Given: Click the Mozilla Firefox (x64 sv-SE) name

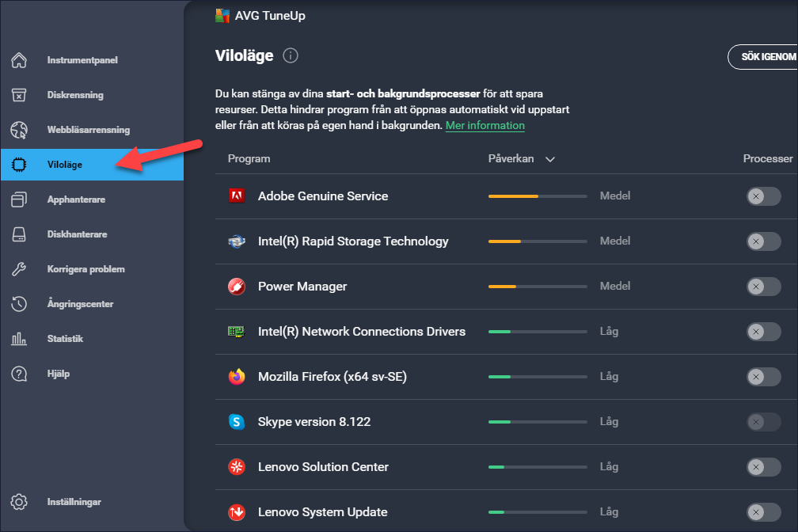Looking at the screenshot, I should [x=332, y=377].
